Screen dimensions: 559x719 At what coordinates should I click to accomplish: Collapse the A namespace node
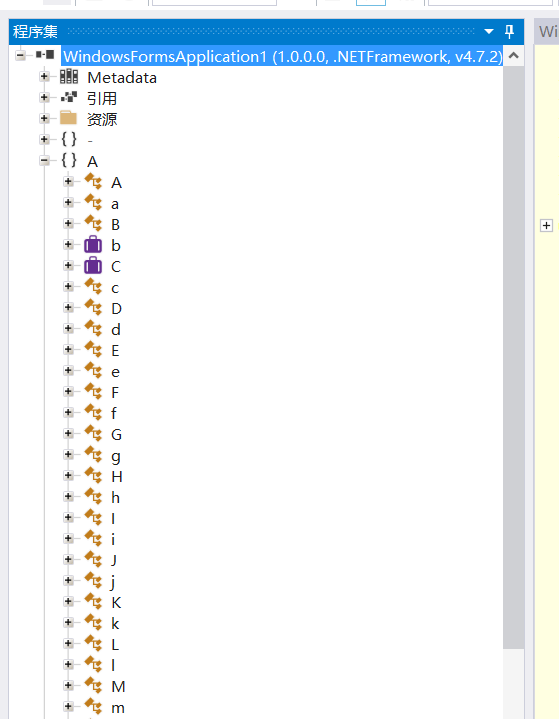click(x=44, y=160)
